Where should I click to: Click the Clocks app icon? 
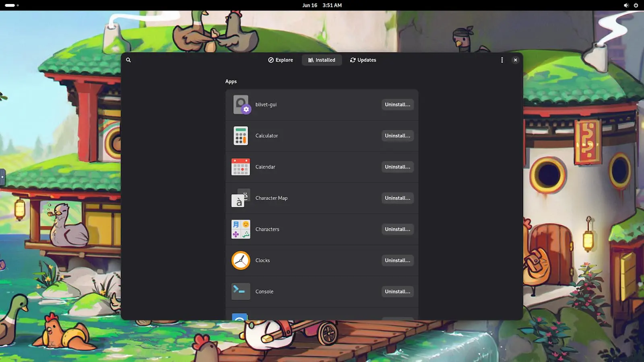tap(241, 260)
